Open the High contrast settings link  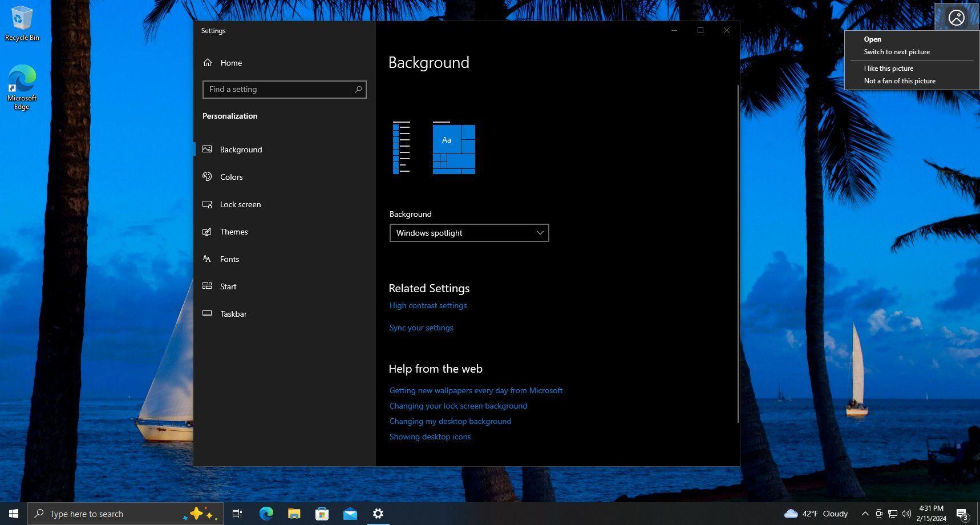(x=428, y=305)
